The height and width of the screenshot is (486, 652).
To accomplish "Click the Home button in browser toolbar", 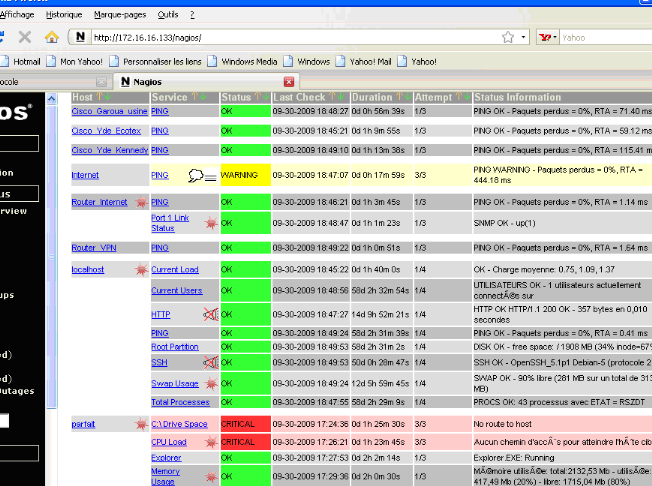I will click(51, 37).
